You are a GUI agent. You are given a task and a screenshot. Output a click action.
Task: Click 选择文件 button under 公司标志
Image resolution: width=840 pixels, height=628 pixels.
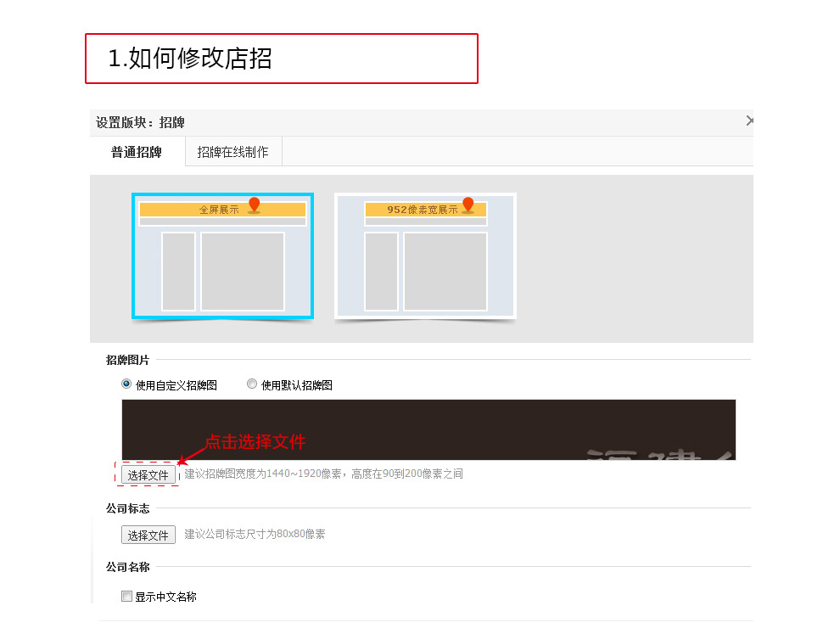pos(148,535)
